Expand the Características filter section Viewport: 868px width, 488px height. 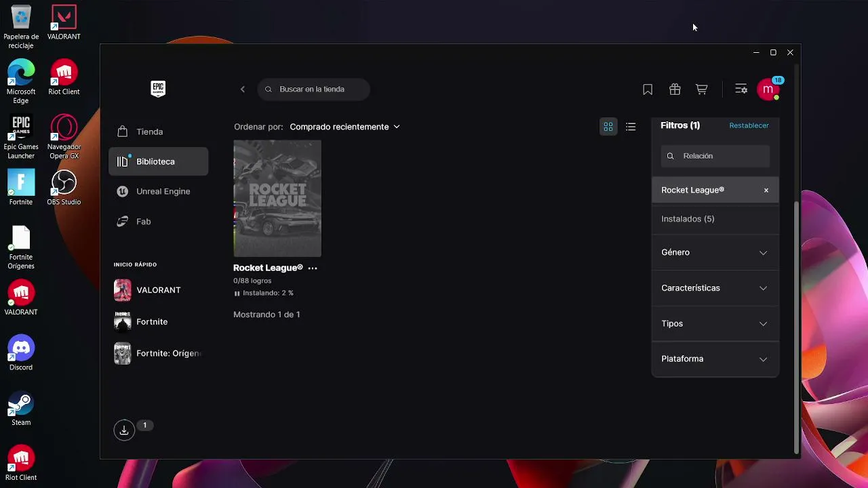coord(715,288)
